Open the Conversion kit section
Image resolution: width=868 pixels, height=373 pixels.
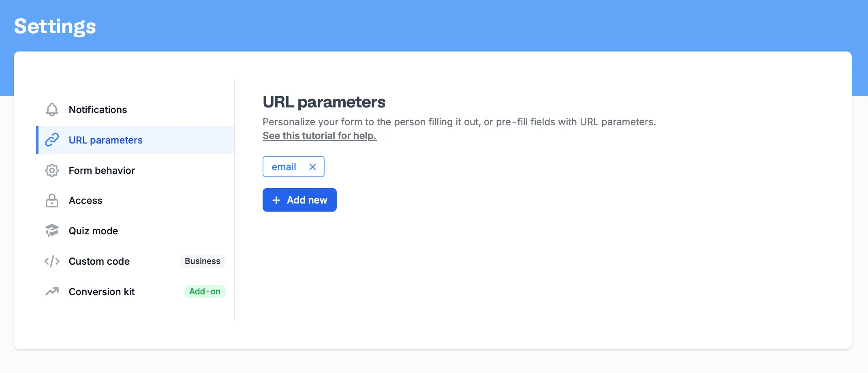pyautogui.click(x=102, y=292)
